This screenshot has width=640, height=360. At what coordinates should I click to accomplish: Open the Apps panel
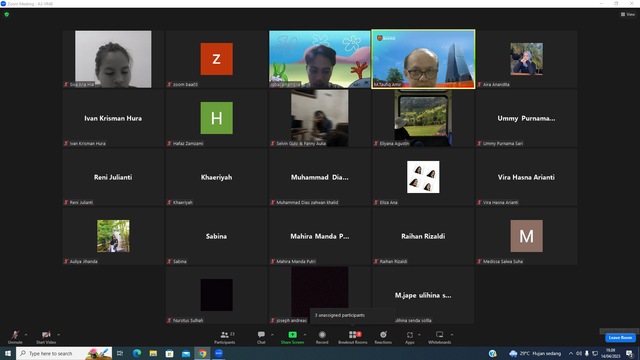(410, 337)
